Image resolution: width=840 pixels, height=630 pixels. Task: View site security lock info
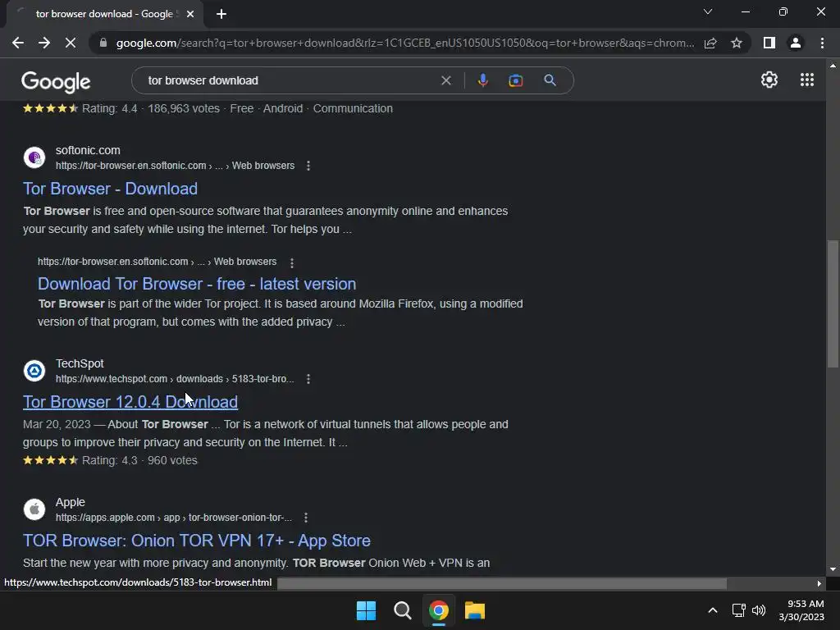pyautogui.click(x=103, y=43)
